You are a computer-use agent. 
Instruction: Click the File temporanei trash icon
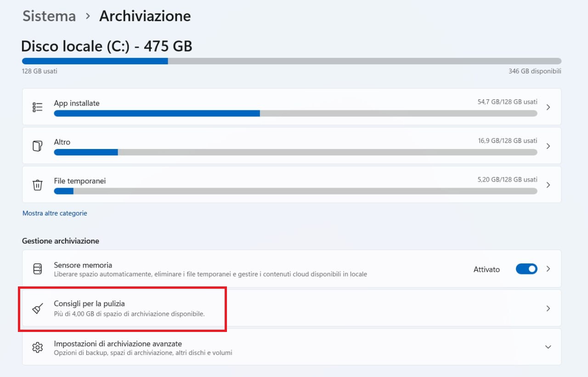coord(37,185)
